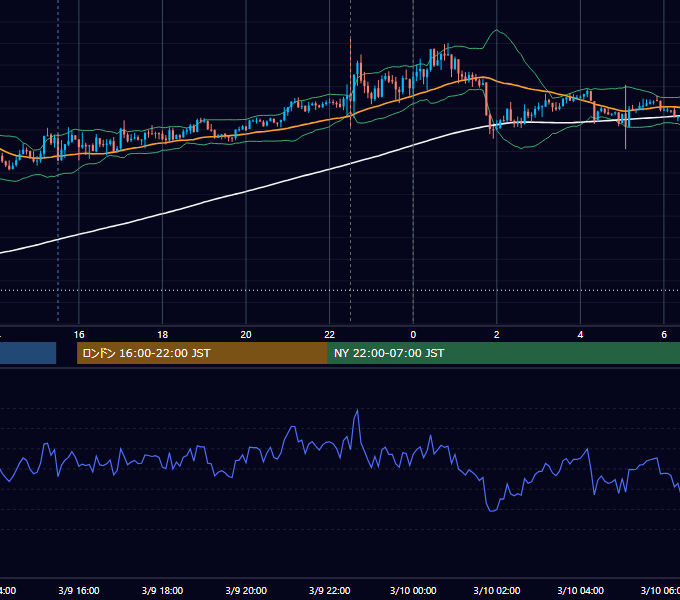The height and width of the screenshot is (600, 680).
Task: Click the lowest trough of the blue oscillator line
Action: 492,511
